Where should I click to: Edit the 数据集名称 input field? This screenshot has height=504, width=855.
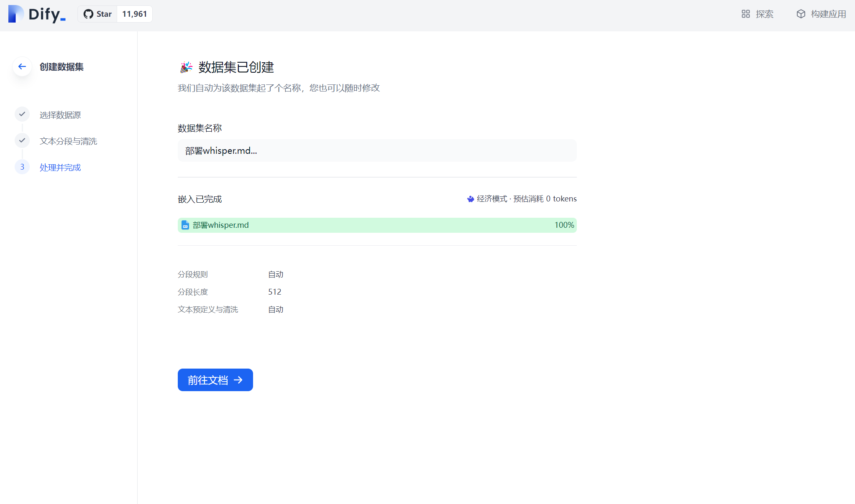[x=377, y=150]
